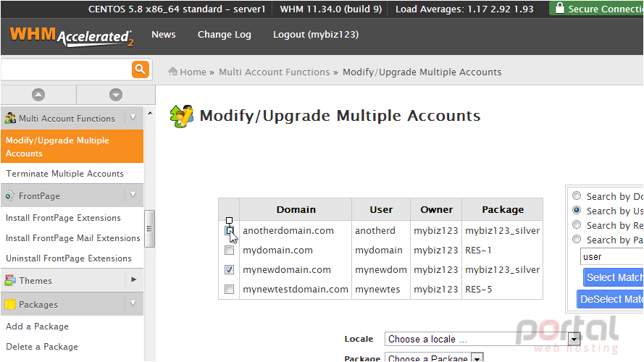Click the Home icon in the breadcrumb
The image size is (644, 362).
pyautogui.click(x=172, y=72)
